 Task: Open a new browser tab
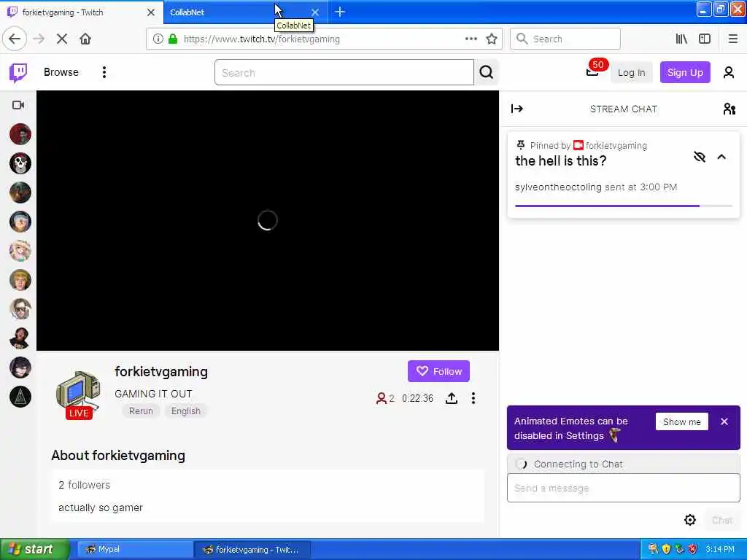pos(340,12)
